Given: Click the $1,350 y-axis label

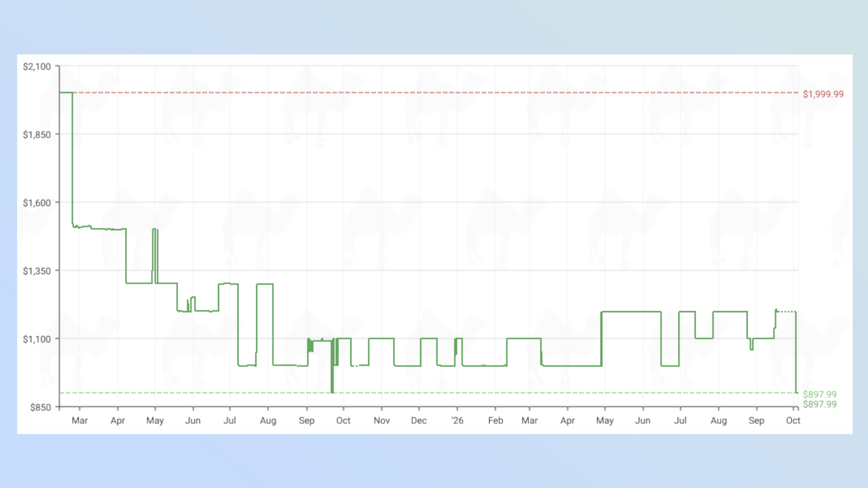Looking at the screenshot, I should [x=37, y=271].
